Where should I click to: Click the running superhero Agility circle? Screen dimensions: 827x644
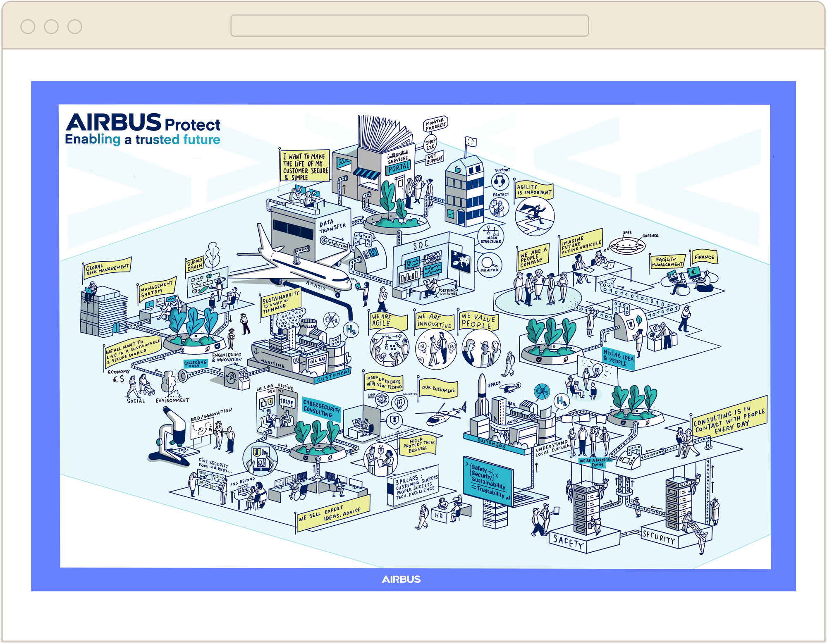coord(534,216)
